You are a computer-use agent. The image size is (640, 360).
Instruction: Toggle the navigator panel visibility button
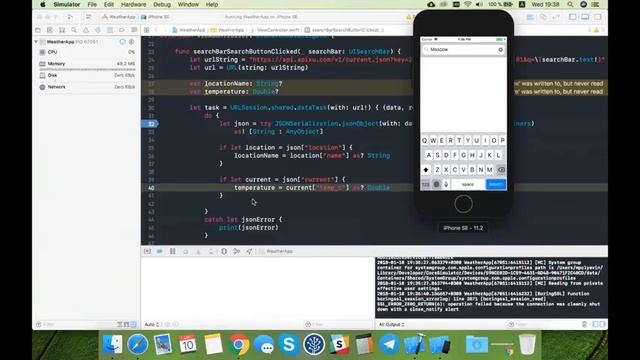(573, 17)
